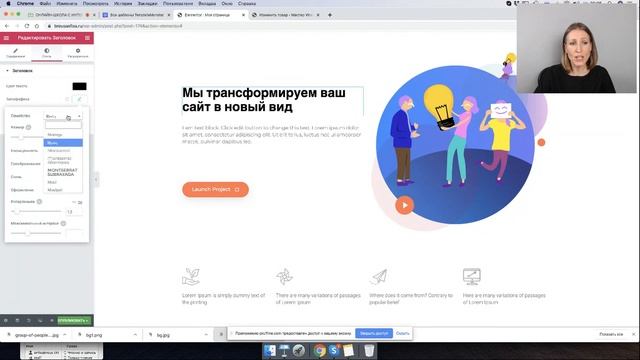Open a new browser tab
Image resolution: width=640 pixels, height=360 pixels.
[330, 15]
